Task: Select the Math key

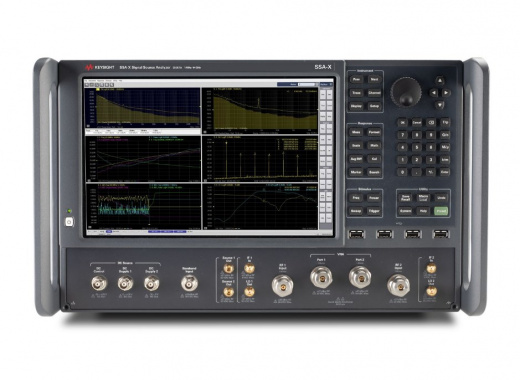Action: click(x=374, y=146)
